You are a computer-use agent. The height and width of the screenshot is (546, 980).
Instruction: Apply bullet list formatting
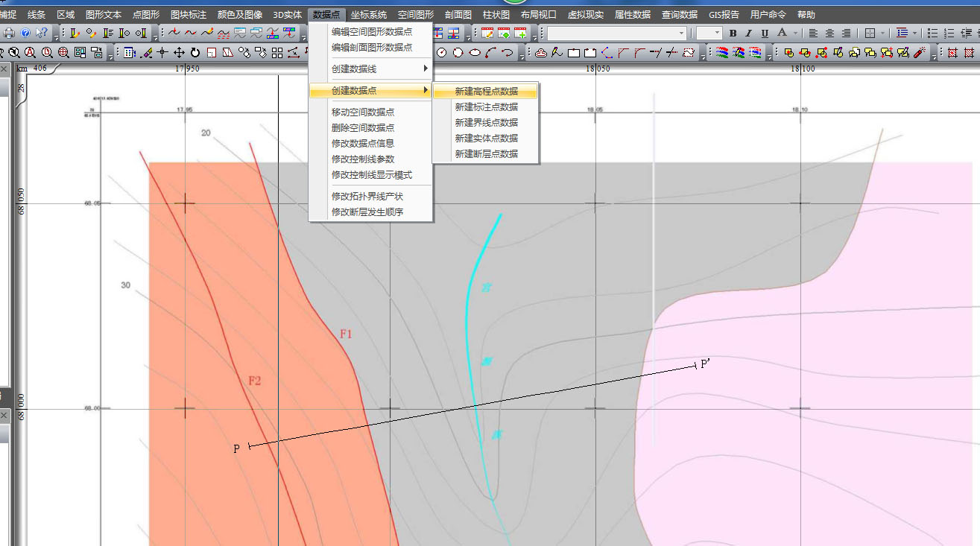[932, 33]
